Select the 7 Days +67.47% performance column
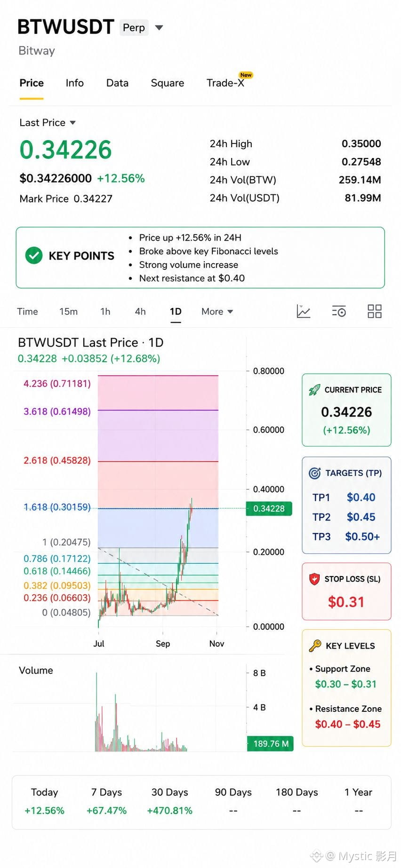The image size is (401, 868). 106,801
